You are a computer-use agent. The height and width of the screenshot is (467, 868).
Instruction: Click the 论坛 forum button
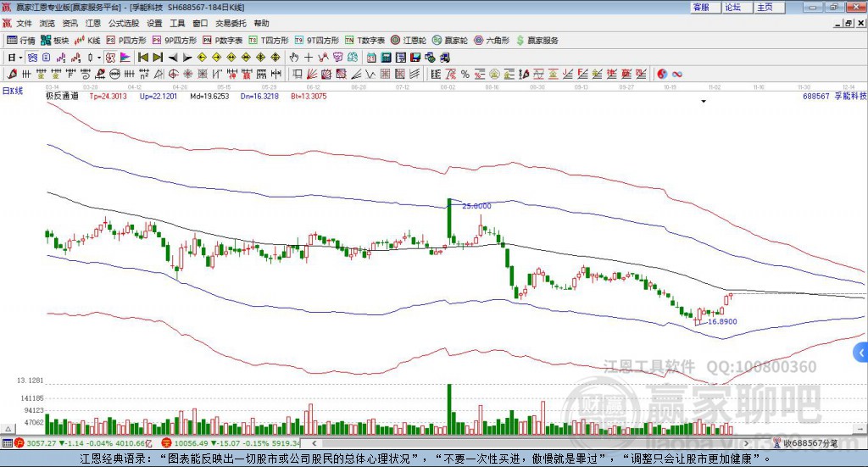tap(737, 7)
